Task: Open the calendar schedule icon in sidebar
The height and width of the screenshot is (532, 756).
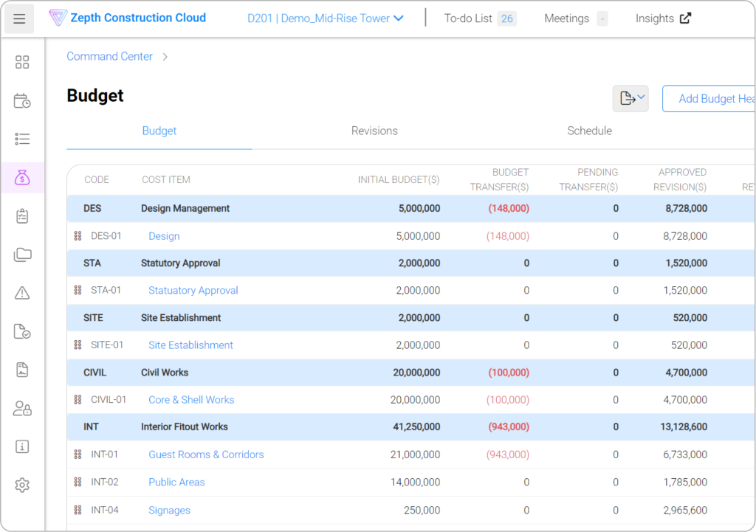Action: pyautogui.click(x=21, y=100)
